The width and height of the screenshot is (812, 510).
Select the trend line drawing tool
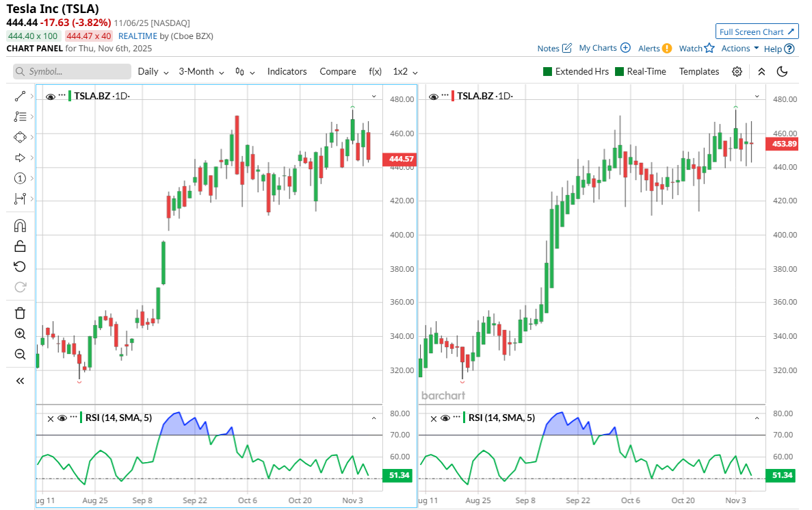click(21, 97)
